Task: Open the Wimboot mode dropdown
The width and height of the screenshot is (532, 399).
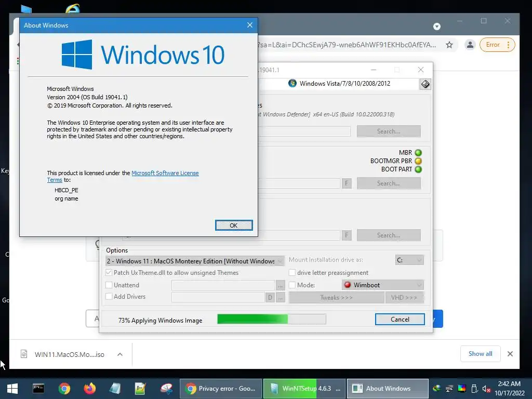Action: pyautogui.click(x=383, y=285)
